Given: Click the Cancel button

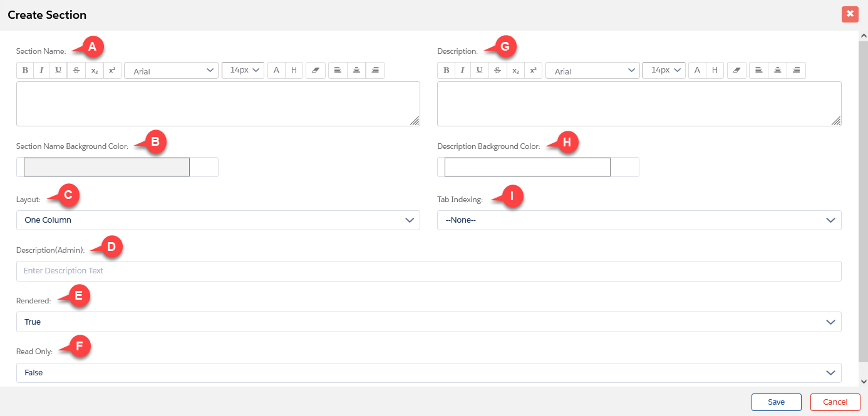Looking at the screenshot, I should pyautogui.click(x=835, y=402).
